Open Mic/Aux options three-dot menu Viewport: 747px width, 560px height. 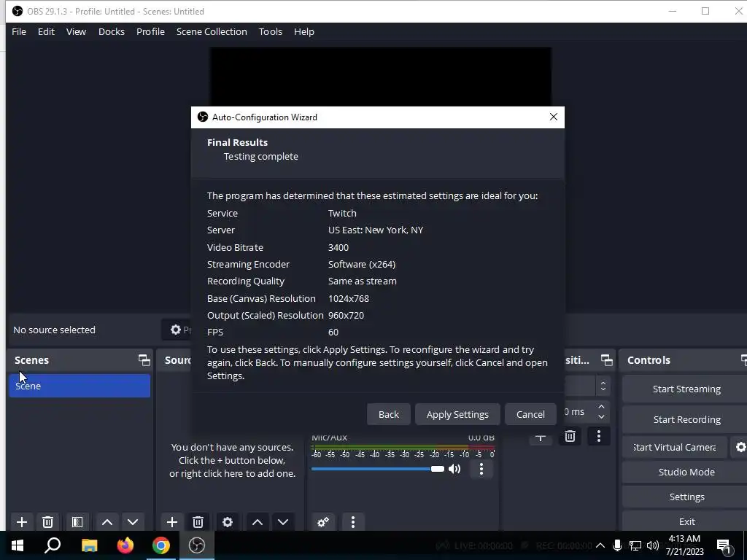click(x=481, y=469)
